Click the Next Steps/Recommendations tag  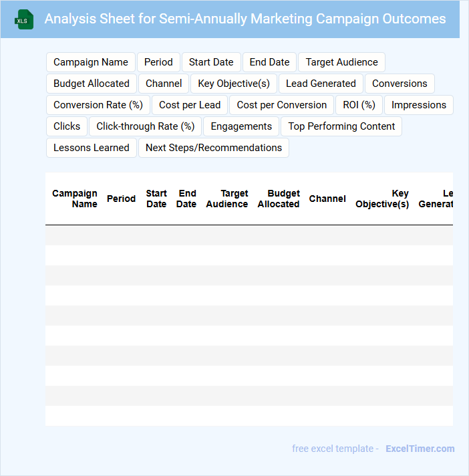click(214, 148)
